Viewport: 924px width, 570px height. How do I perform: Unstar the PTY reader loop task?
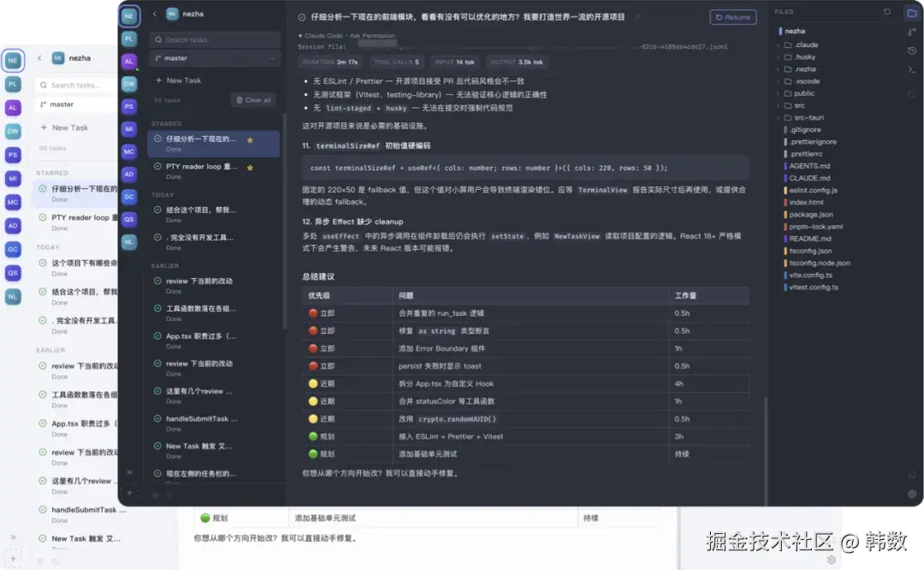click(x=250, y=168)
